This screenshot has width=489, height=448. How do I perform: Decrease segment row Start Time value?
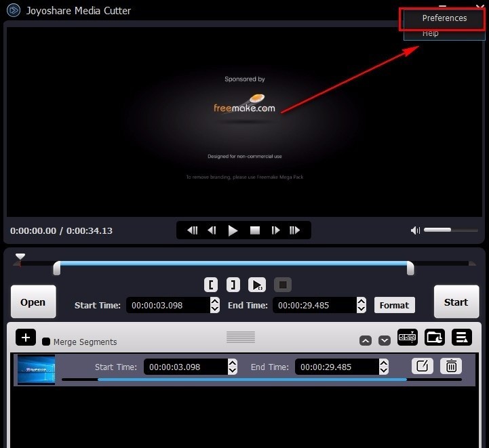pos(233,371)
